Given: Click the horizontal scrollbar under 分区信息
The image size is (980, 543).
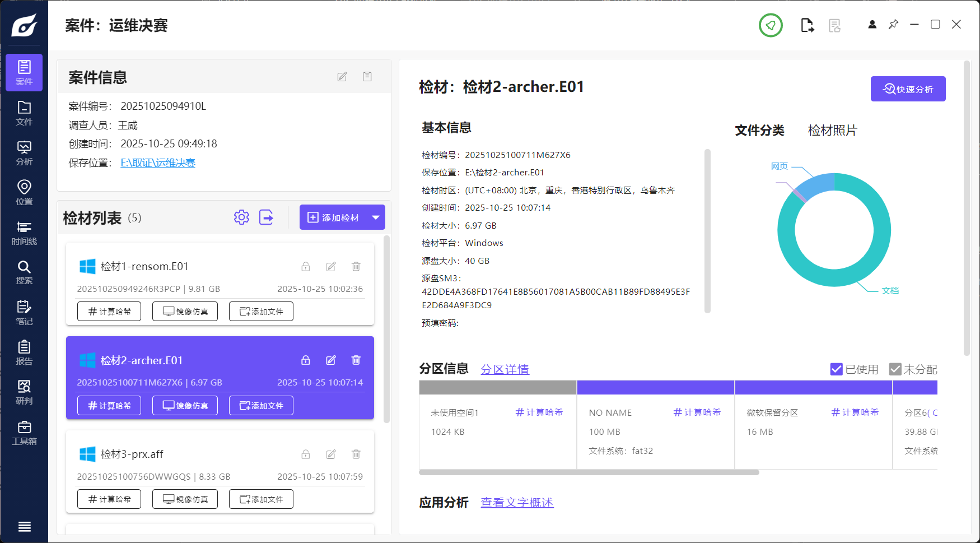Looking at the screenshot, I should (588, 472).
